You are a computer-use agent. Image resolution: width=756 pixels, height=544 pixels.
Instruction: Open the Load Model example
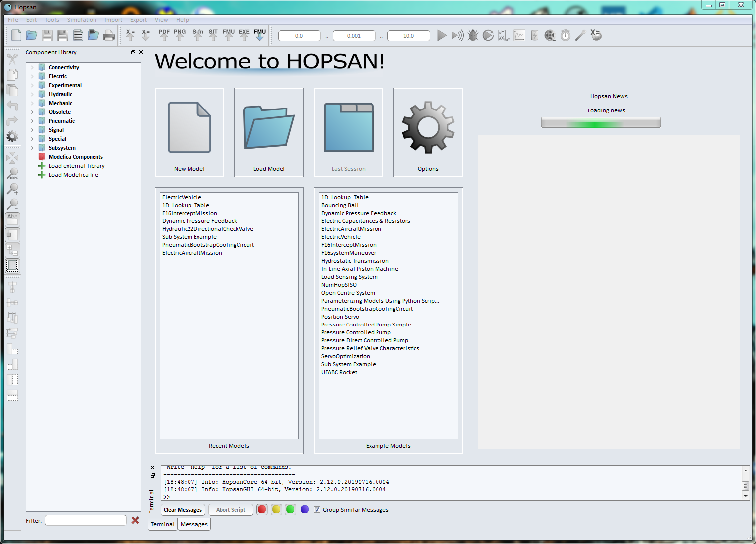(x=269, y=132)
